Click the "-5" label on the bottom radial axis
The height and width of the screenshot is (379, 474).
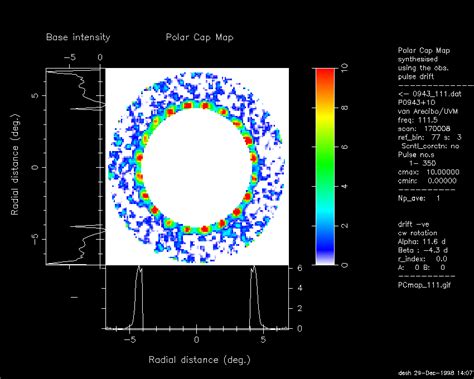pyautogui.click(x=130, y=340)
